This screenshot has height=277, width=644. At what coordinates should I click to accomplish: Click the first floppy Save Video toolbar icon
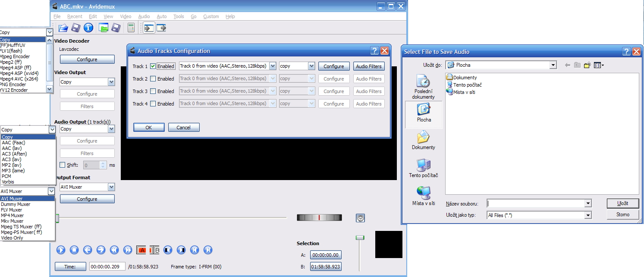point(76,28)
